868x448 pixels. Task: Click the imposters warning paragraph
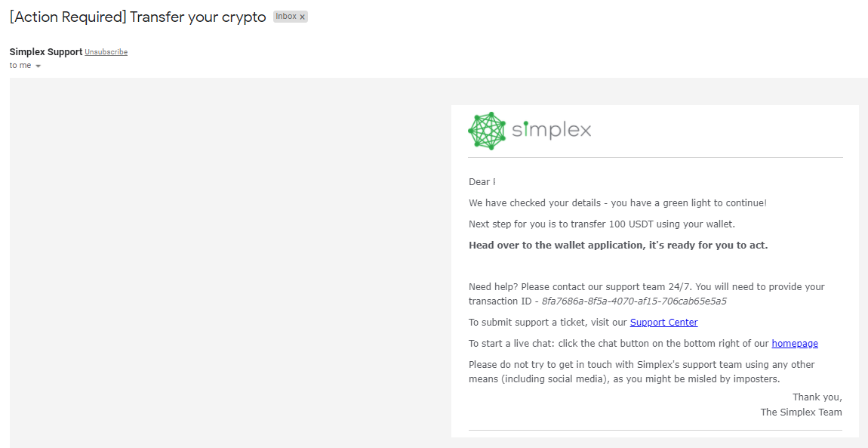click(642, 371)
